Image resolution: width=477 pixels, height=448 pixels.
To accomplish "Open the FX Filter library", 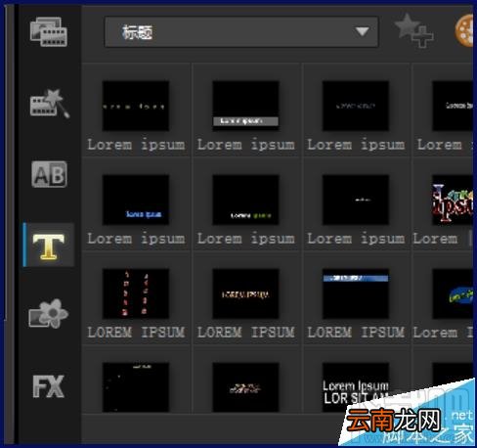I will (x=49, y=386).
